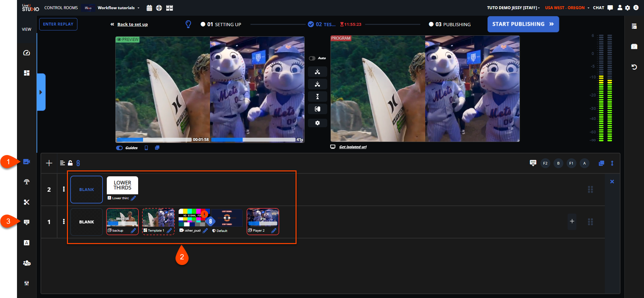Open the user profile icon
Viewport: 644px width, 298px height.
620,8
